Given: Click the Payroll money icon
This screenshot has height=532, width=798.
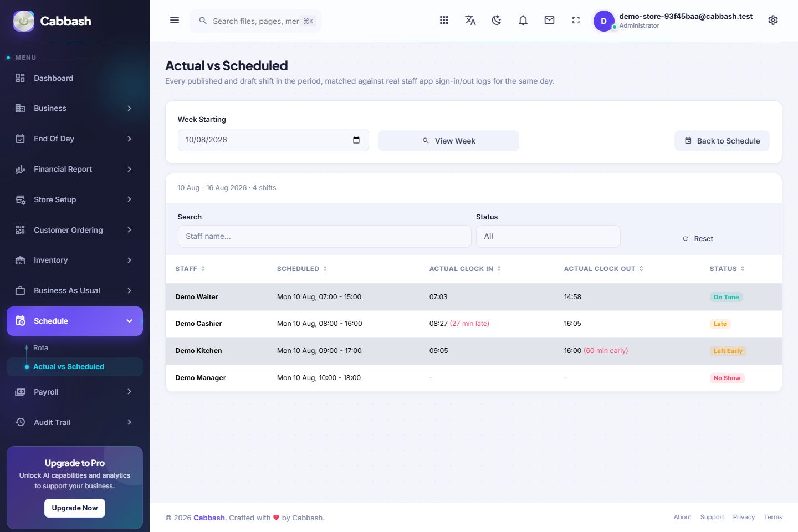Looking at the screenshot, I should tap(21, 392).
